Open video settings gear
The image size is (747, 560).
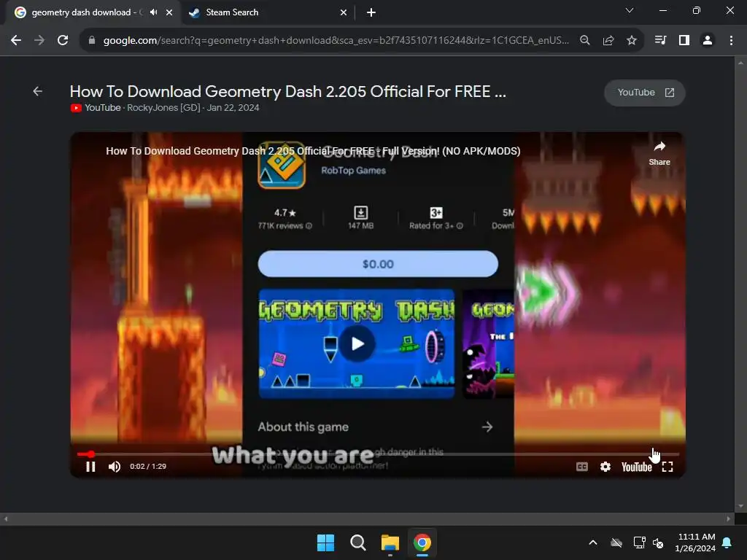click(605, 467)
